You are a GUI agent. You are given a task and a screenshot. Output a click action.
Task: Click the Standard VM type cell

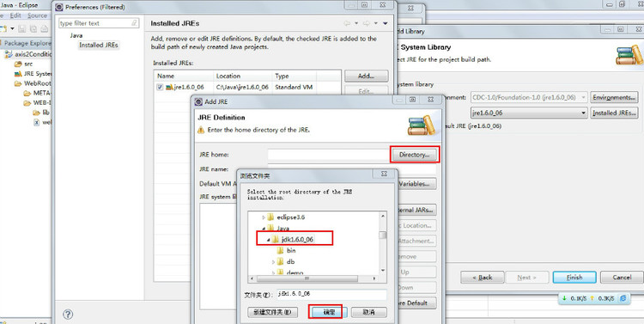tap(294, 87)
